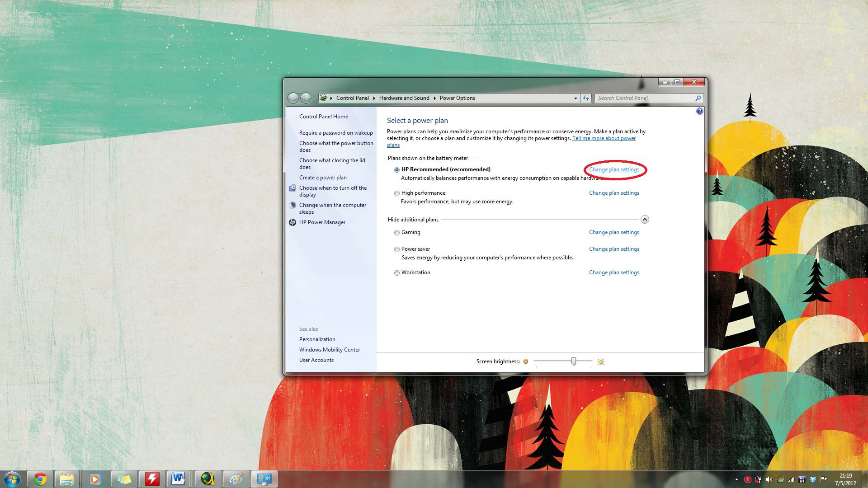Change plan settings for Workstation
Screen dimensions: 868x488
[614, 272]
